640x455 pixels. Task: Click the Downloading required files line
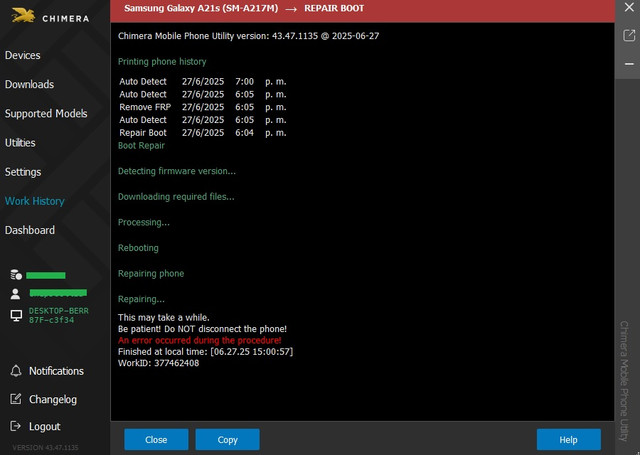click(x=176, y=197)
